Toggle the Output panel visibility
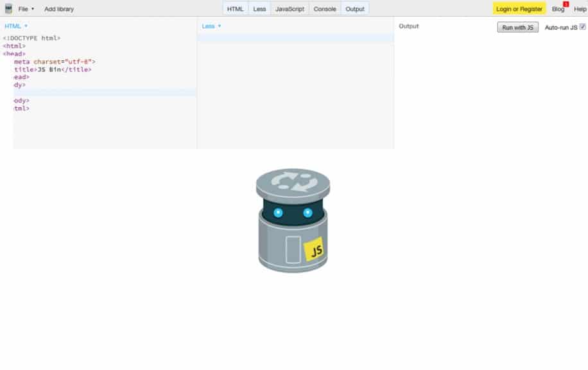Viewport: 588px width, 370px height. click(x=355, y=8)
